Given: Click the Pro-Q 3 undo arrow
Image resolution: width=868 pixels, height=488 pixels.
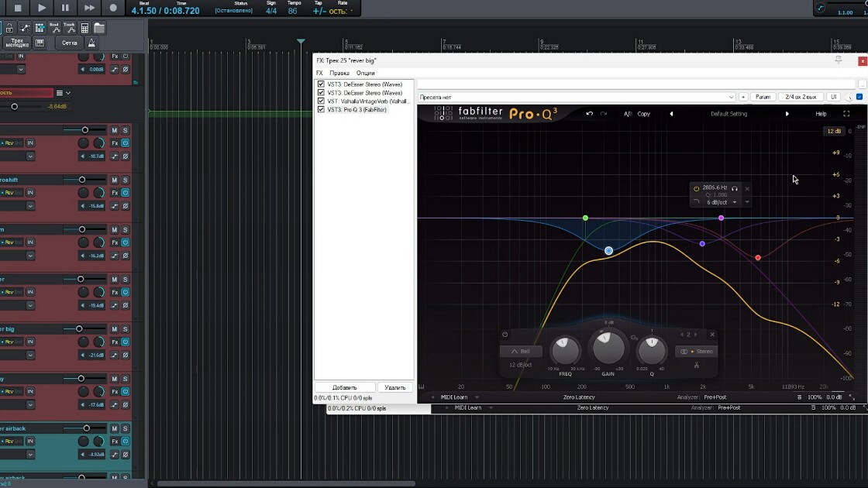Looking at the screenshot, I should [590, 114].
